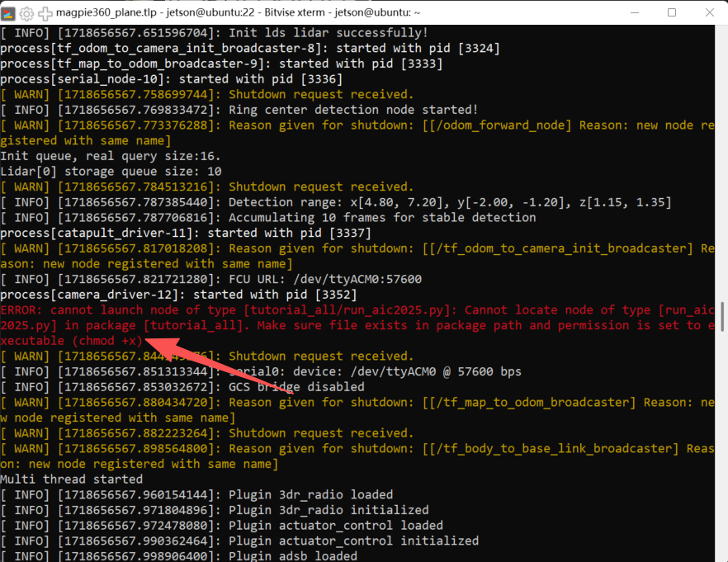This screenshot has width=728, height=562.
Task: Close the Bitvise xterm window
Action: [x=708, y=13]
